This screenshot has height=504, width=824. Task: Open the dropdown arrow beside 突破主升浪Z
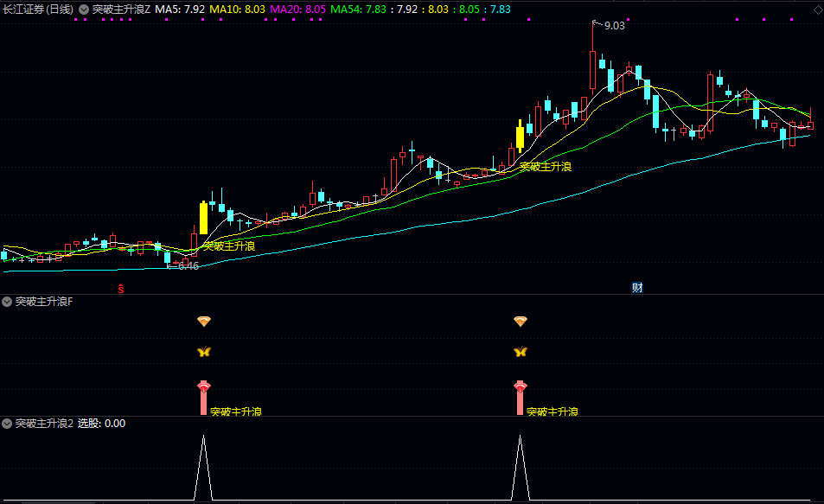[84, 10]
